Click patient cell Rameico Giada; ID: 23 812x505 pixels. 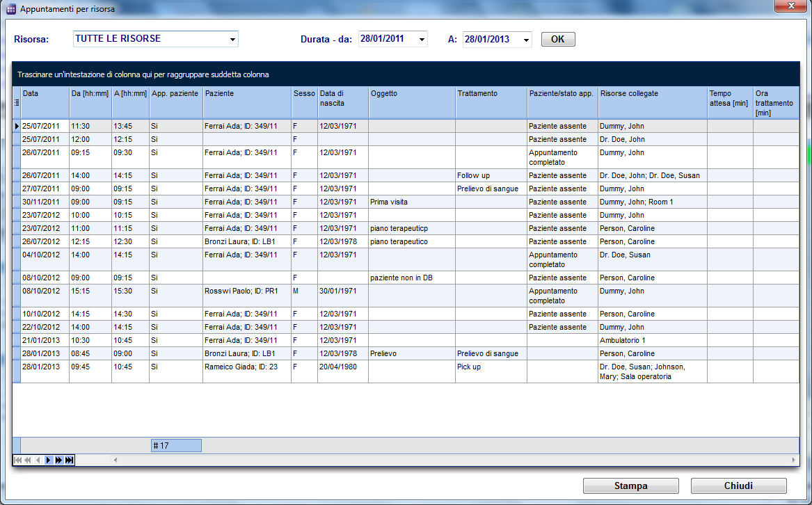coord(247,371)
